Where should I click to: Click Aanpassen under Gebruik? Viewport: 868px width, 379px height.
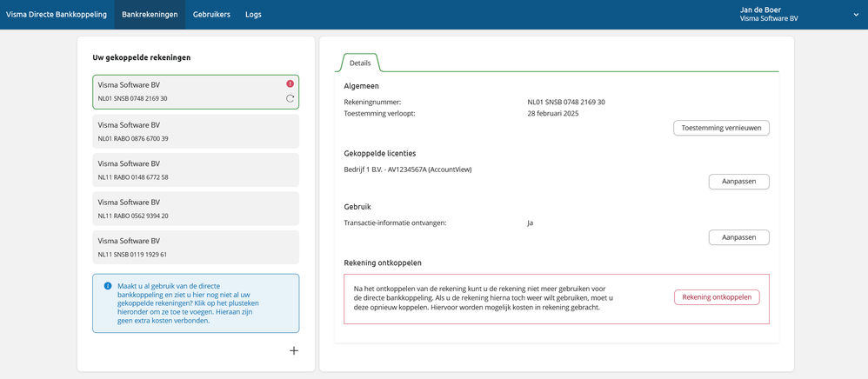[x=739, y=237]
